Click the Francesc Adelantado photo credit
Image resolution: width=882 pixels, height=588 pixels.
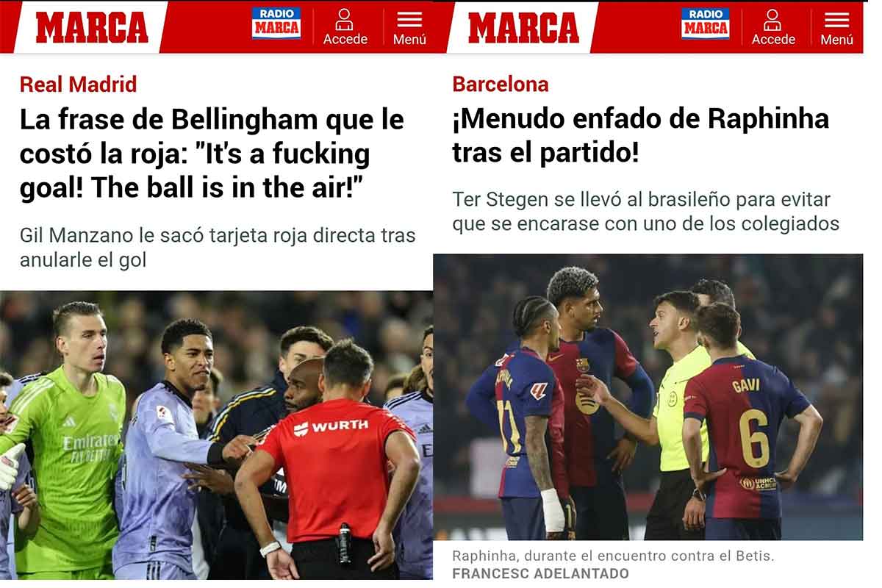click(540, 573)
